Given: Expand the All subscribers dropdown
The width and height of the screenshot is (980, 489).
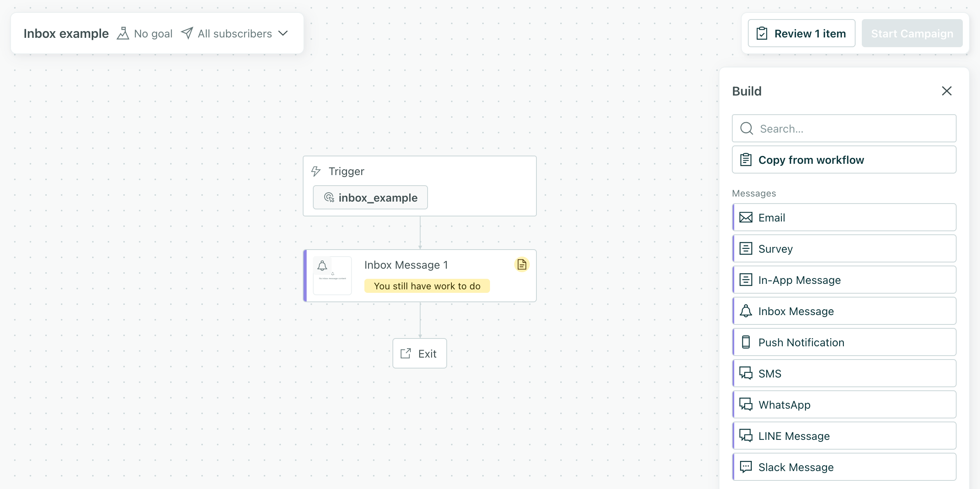Looking at the screenshot, I should pyautogui.click(x=283, y=34).
